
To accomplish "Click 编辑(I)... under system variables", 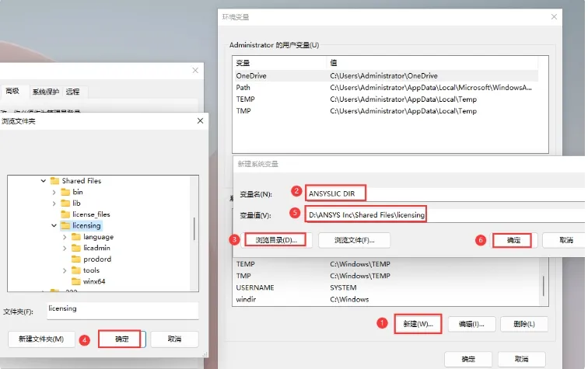I will click(472, 324).
